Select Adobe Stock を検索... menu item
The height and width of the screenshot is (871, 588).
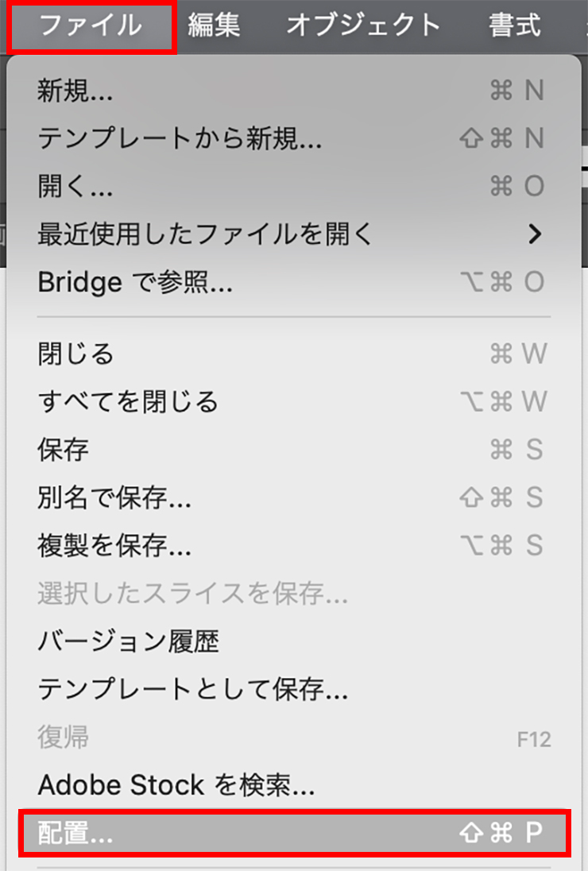176,786
